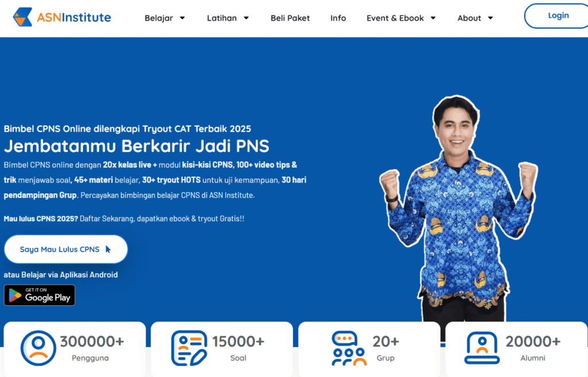Screen dimensions: 588x377
Task: Click the Grup people chat icon
Action: pyautogui.click(x=349, y=348)
